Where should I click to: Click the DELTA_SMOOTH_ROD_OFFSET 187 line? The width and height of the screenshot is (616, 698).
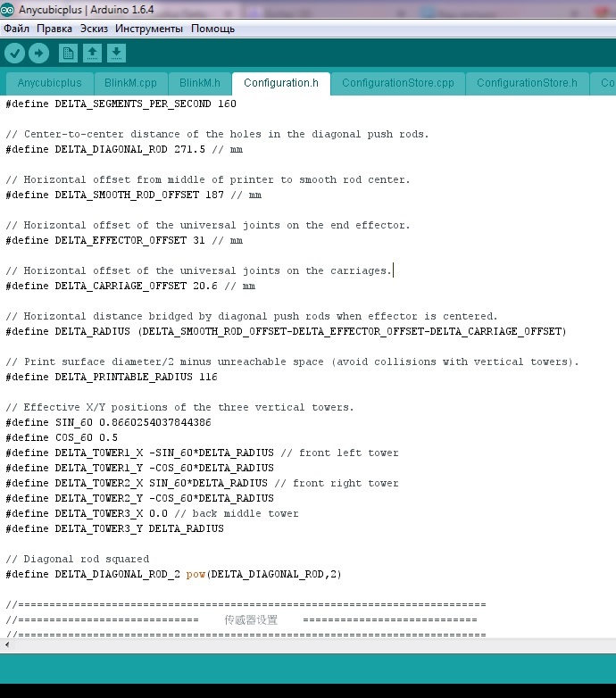[133, 195]
